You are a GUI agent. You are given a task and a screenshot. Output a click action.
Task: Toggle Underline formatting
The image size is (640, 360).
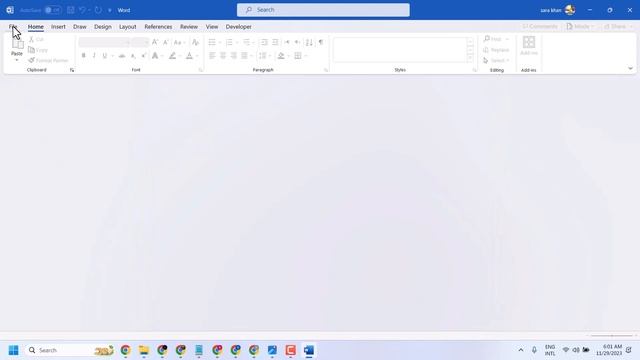click(x=105, y=56)
